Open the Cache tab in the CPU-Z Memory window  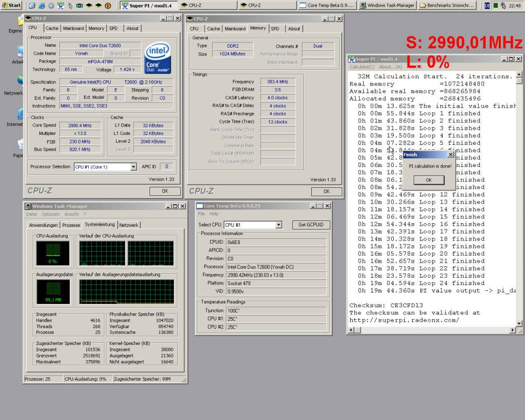pyautogui.click(x=213, y=29)
